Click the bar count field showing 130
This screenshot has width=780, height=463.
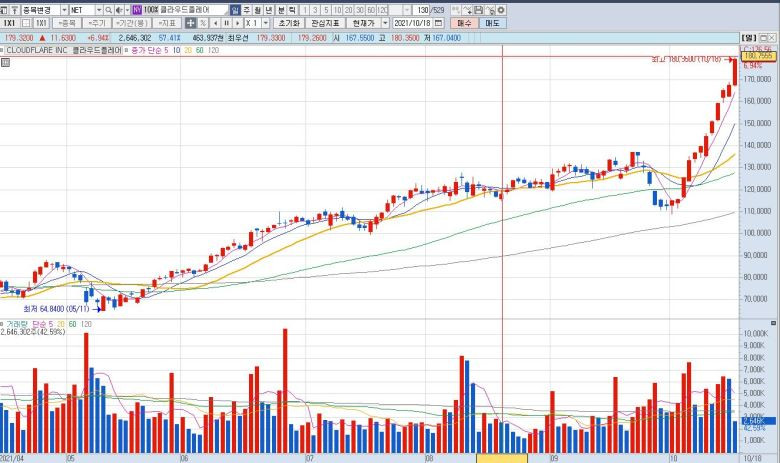(421, 10)
